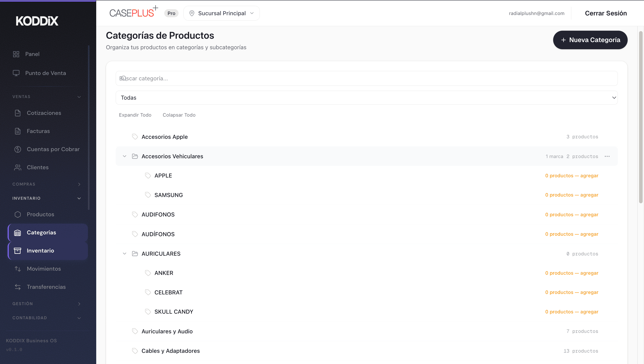This screenshot has width=644, height=364.
Task: Click the page's vertical scrollbar
Action: [x=640, y=118]
